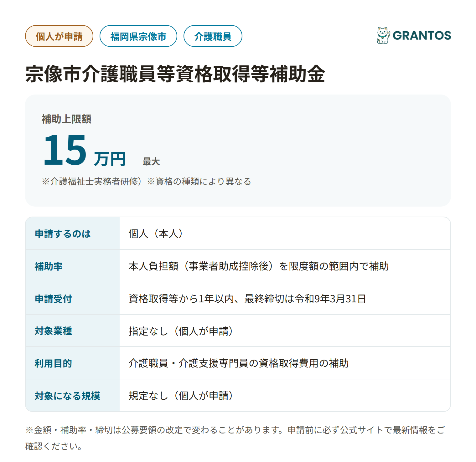
Task: Click the 補助上限額 label
Action: tap(66, 119)
